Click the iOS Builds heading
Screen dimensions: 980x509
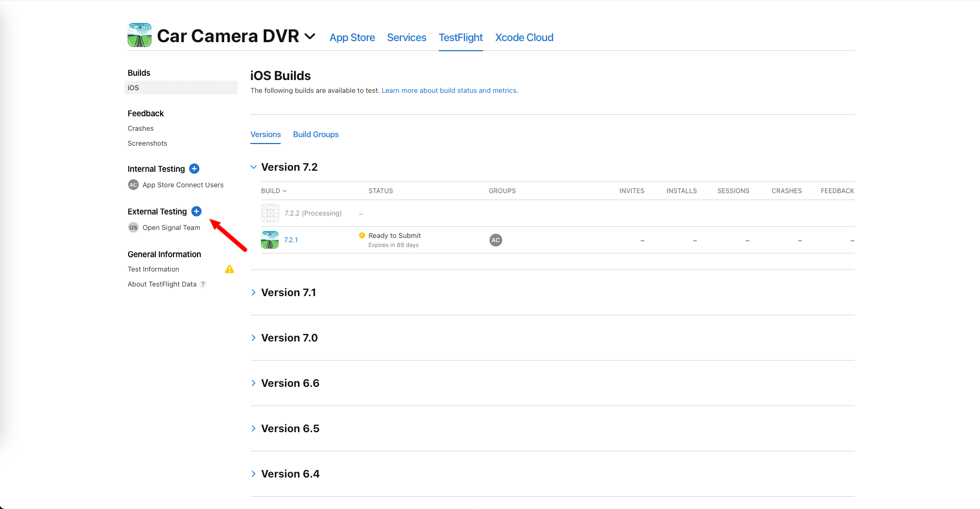(281, 76)
